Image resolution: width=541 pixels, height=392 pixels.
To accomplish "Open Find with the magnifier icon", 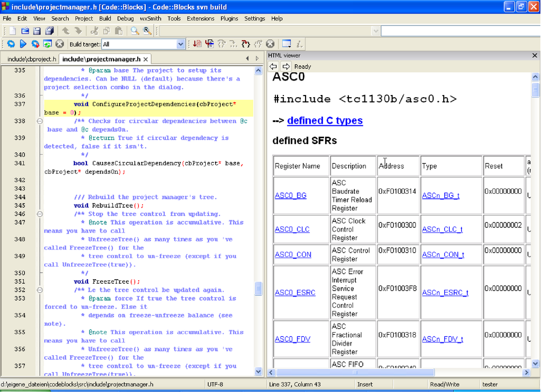I will click(134, 31).
